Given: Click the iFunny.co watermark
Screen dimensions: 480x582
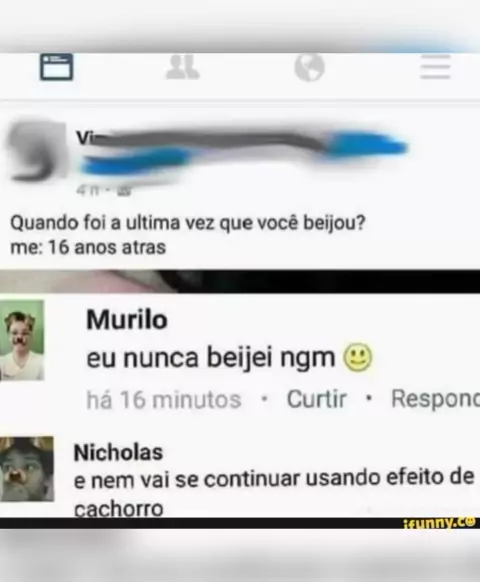Looking at the screenshot, I should [439, 523].
